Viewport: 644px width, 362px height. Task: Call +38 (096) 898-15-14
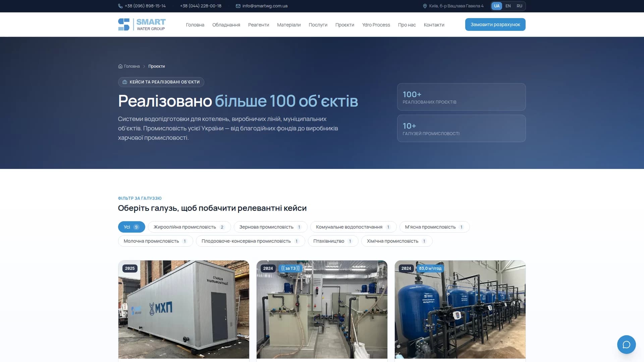click(x=145, y=6)
